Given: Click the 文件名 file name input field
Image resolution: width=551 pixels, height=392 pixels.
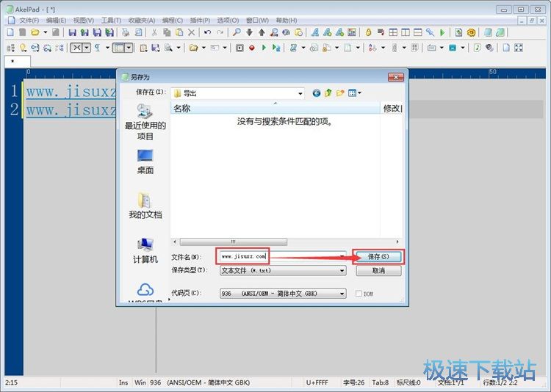Looking at the screenshot, I should click(283, 256).
